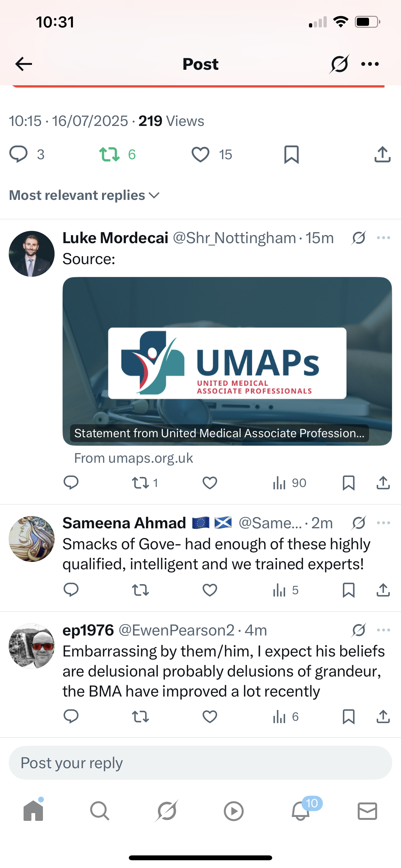Open more options on ep1976's reply
Image resolution: width=401 pixels, height=868 pixels.
click(384, 630)
